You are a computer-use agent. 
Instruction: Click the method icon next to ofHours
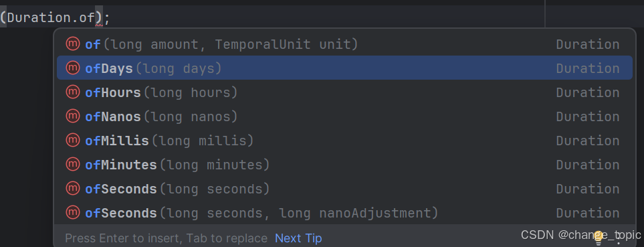(x=73, y=92)
